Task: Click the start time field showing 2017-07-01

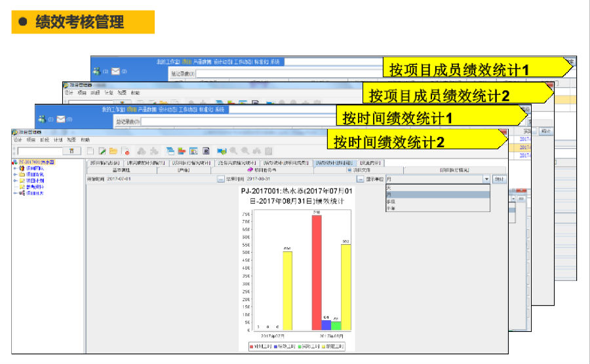Action: coord(162,179)
